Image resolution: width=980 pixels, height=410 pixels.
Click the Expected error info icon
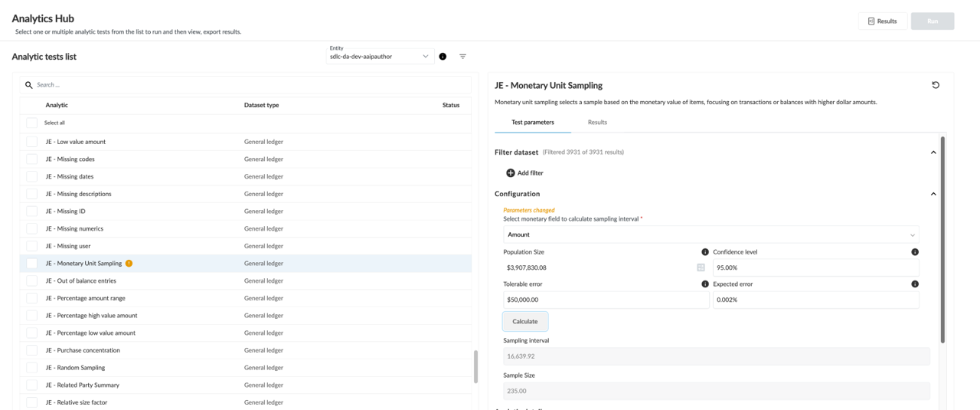point(915,284)
